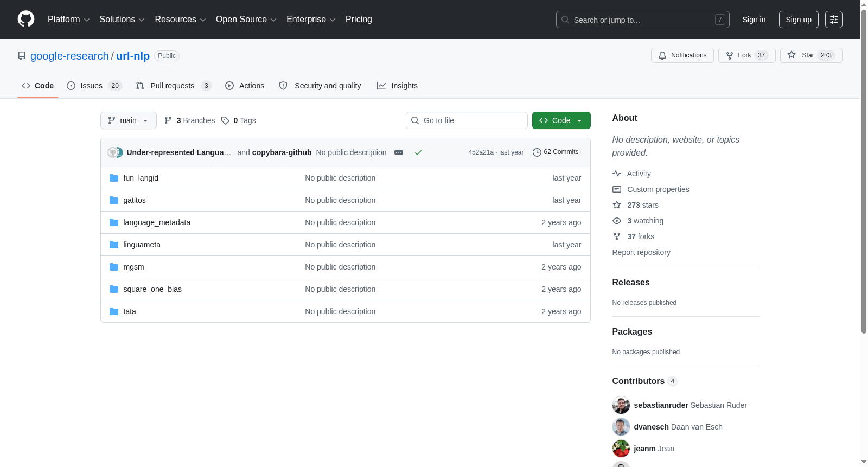Switch to the Pull requests tab
This screenshot has width=868, height=467.
coord(174,86)
